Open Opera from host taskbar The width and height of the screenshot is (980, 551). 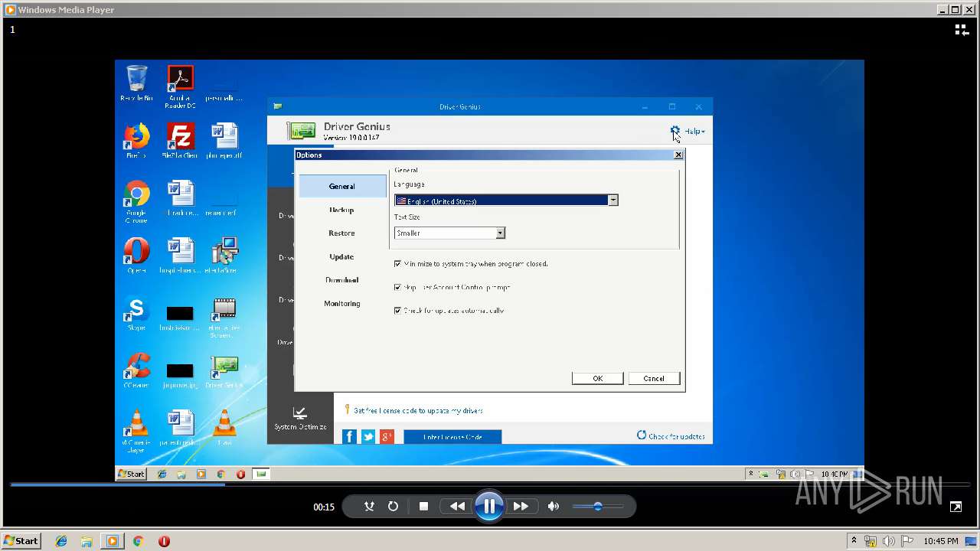[164, 541]
